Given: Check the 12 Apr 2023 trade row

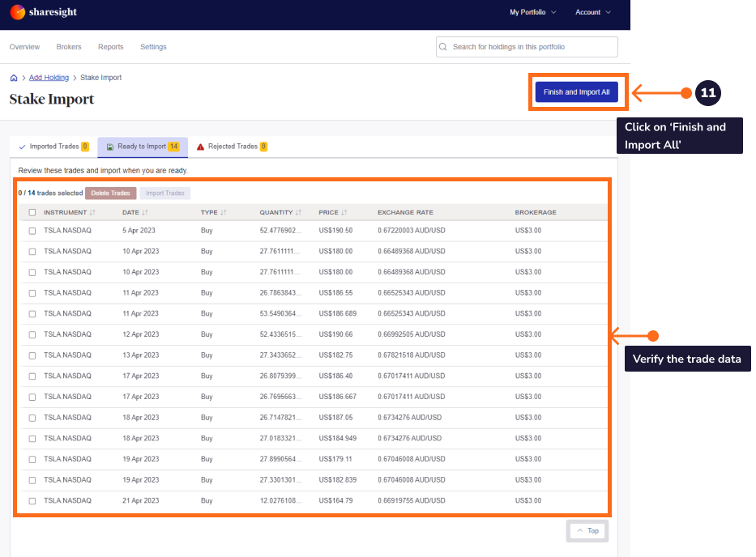Looking at the screenshot, I should tap(32, 334).
